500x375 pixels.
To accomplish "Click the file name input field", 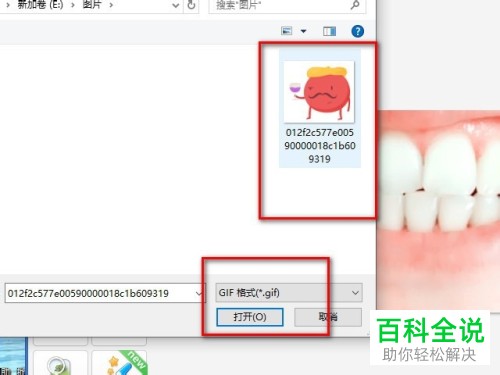I will [105, 293].
